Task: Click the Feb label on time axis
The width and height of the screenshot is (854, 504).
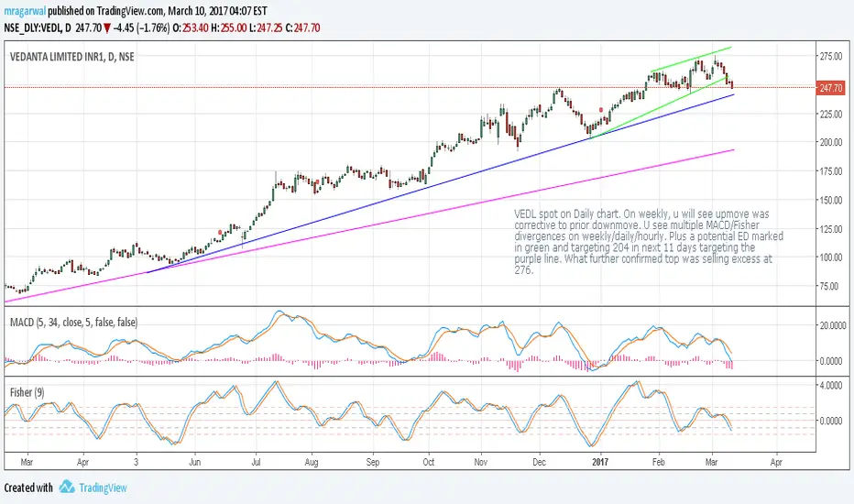Action: coord(659,462)
